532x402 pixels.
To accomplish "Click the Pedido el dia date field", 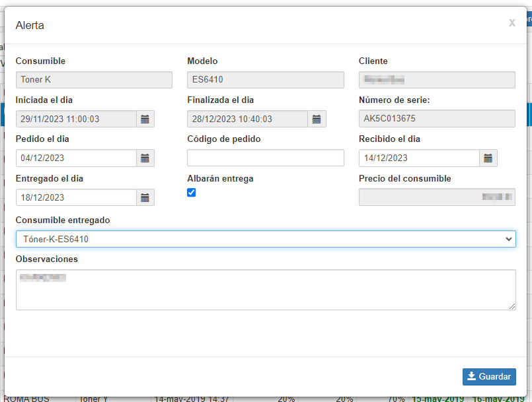I will (x=76, y=158).
